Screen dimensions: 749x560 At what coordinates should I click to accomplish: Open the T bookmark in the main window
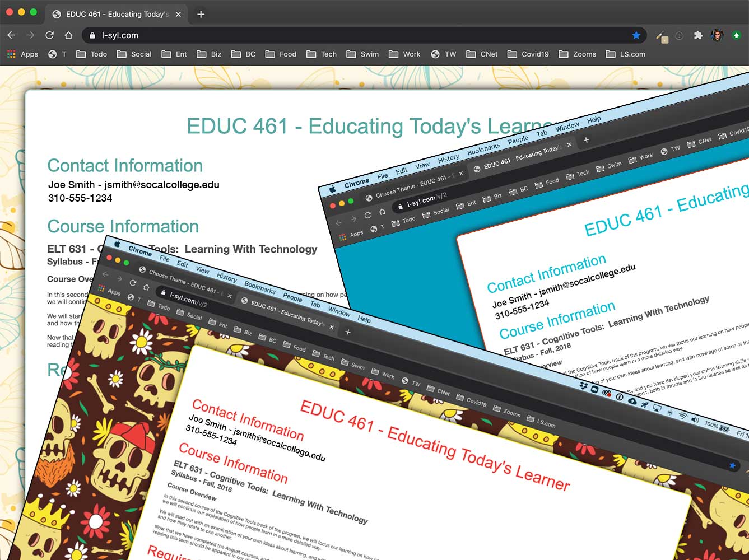[57, 54]
